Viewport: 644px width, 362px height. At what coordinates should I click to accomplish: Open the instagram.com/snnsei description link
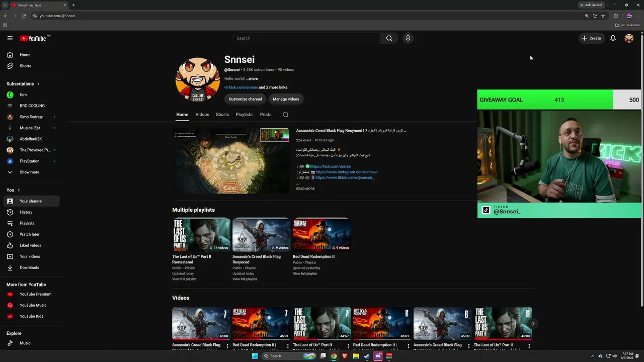click(346, 172)
